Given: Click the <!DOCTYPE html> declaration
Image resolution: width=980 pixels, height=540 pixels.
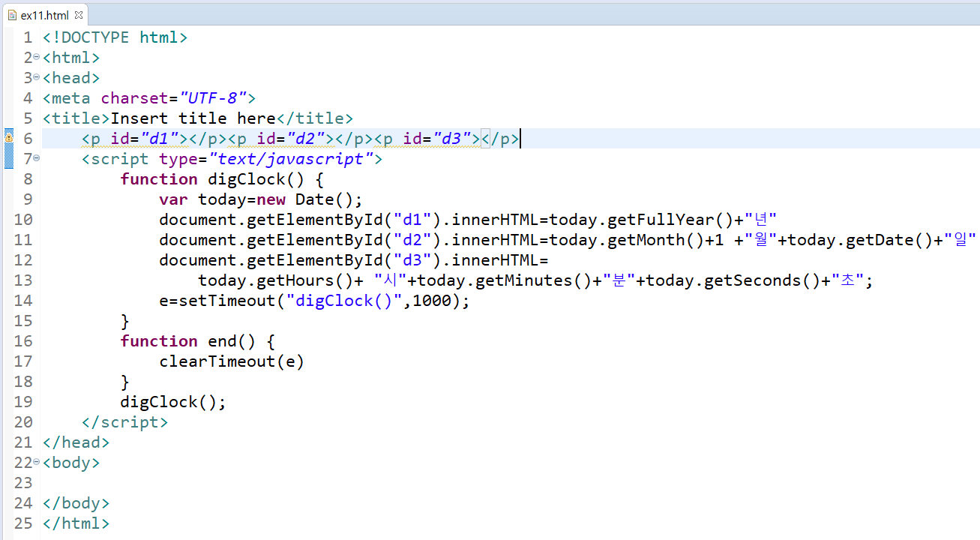Looking at the screenshot, I should [115, 37].
